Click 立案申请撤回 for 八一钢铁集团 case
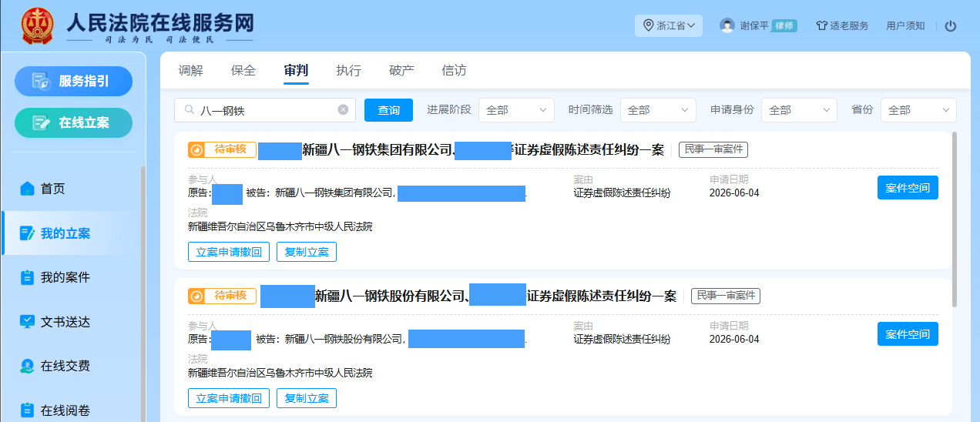Image resolution: width=980 pixels, height=422 pixels. [229, 252]
